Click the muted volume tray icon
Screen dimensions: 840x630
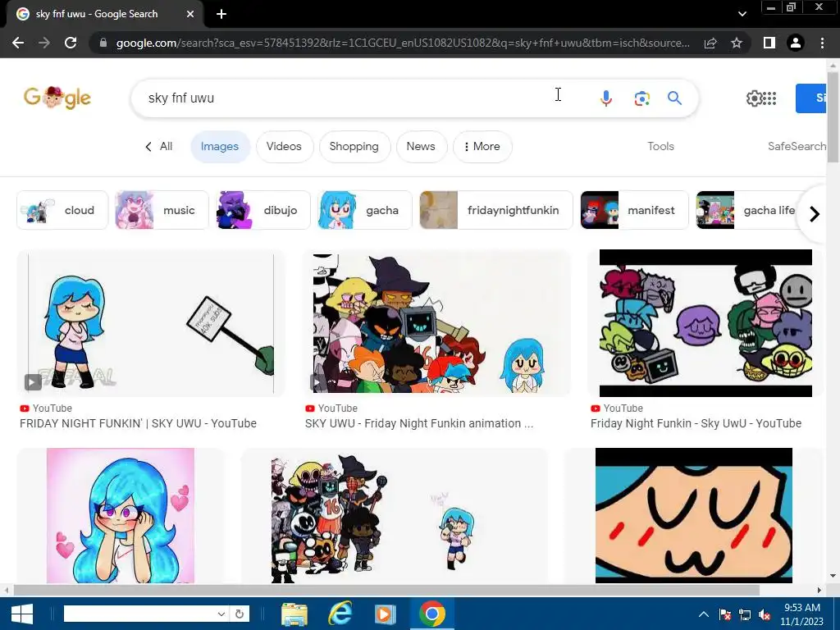(x=765, y=614)
